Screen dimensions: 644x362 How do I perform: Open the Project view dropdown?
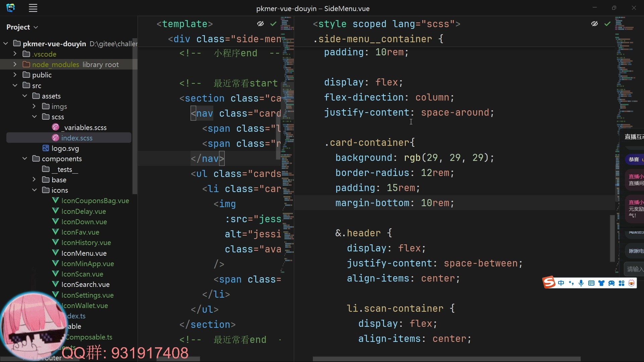(x=22, y=27)
